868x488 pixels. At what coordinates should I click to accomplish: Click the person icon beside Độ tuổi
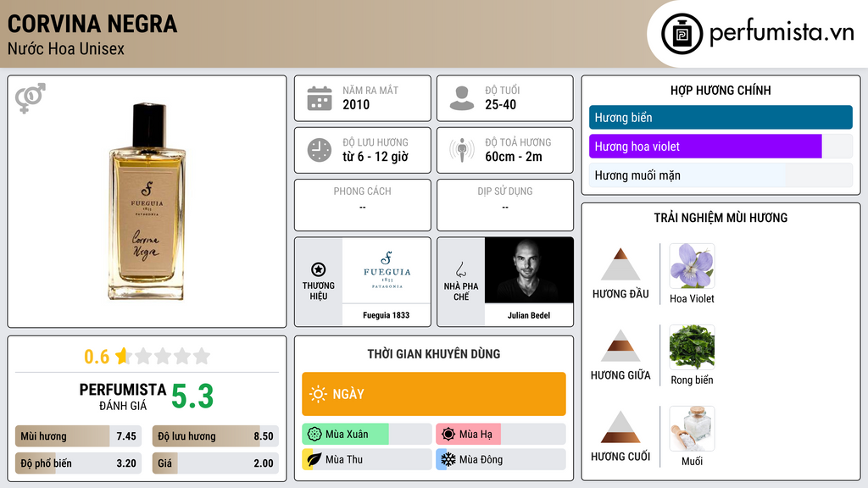pyautogui.click(x=462, y=98)
